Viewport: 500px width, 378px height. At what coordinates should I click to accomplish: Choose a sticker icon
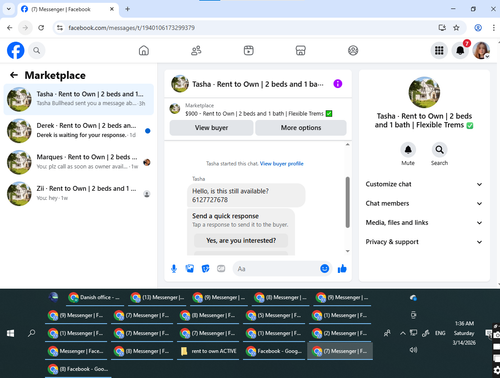pos(205,269)
